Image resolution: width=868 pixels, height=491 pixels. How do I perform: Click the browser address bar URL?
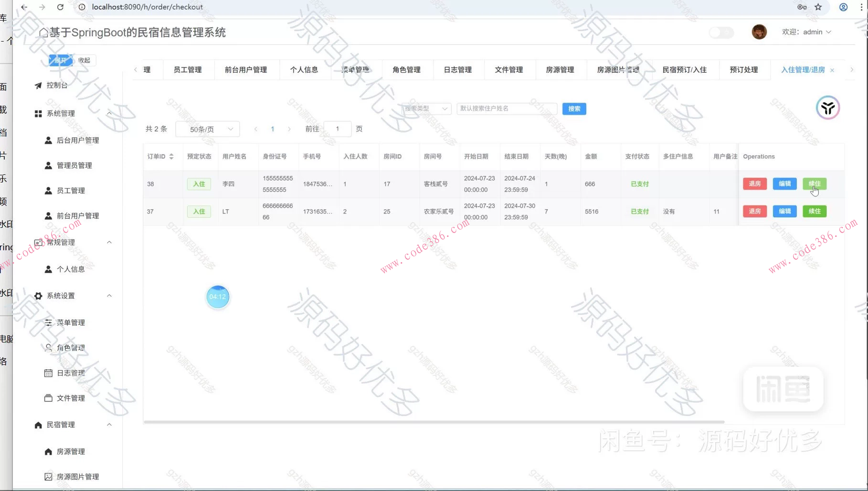148,7
